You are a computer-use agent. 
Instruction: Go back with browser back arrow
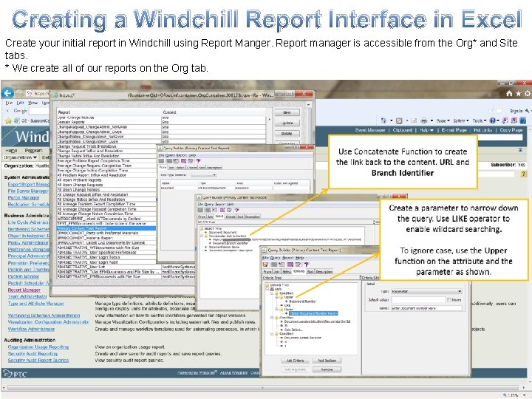pos(7,93)
